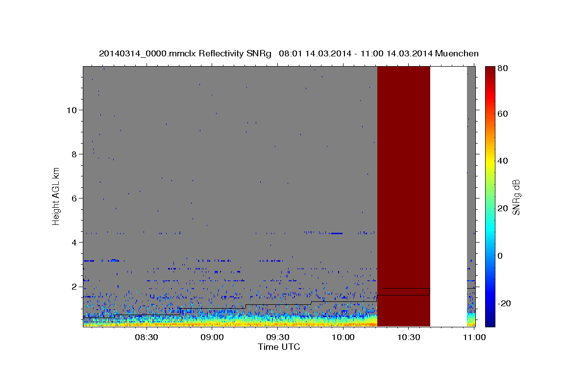The height and width of the screenshot is (392, 588).
Task: Click the colorbar value 60
Action: point(502,114)
